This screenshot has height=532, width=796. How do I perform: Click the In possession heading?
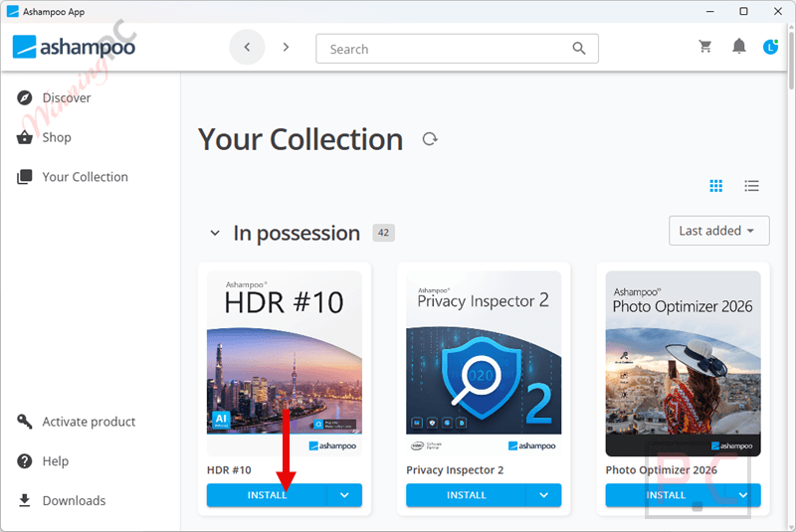[x=297, y=234]
